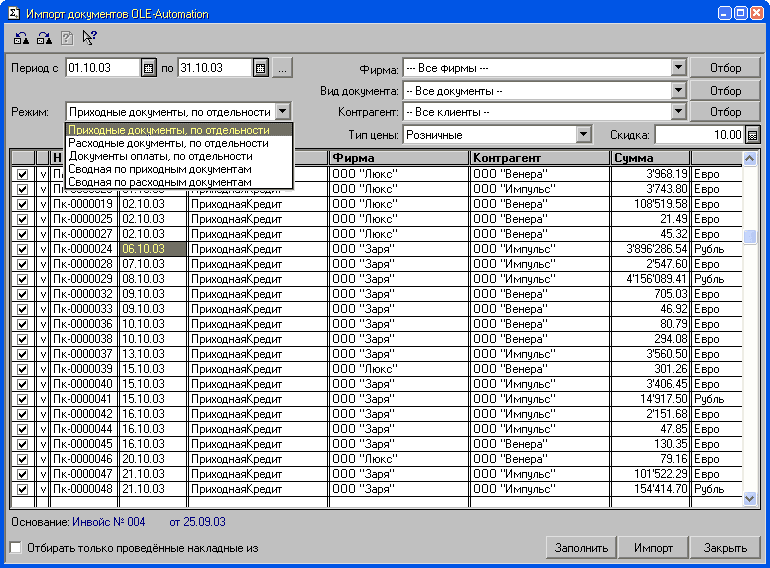Enable Отбирать только проведённые накладные checkbox
This screenshot has height=568, width=770.
[x=16, y=547]
